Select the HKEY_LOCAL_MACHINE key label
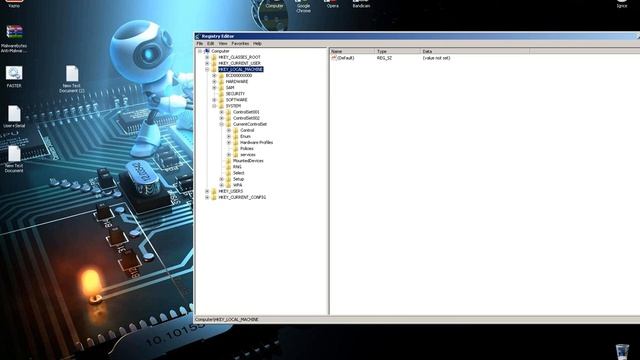Viewport: 640px width, 360px height. (x=241, y=69)
